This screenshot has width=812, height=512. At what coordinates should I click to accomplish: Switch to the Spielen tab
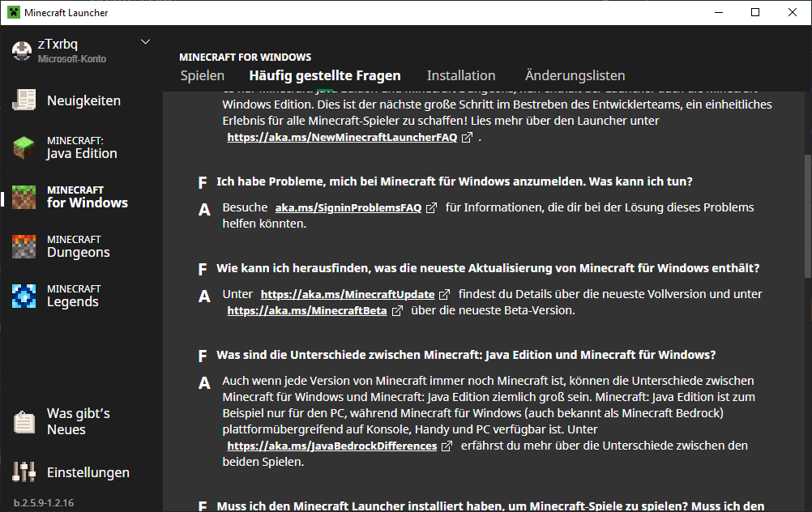(x=203, y=75)
